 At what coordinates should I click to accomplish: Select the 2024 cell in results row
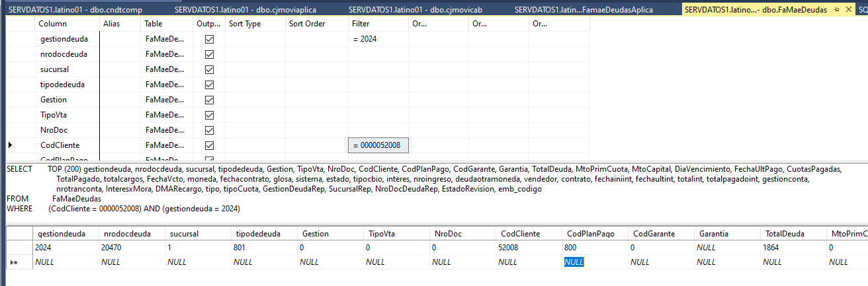click(66, 248)
